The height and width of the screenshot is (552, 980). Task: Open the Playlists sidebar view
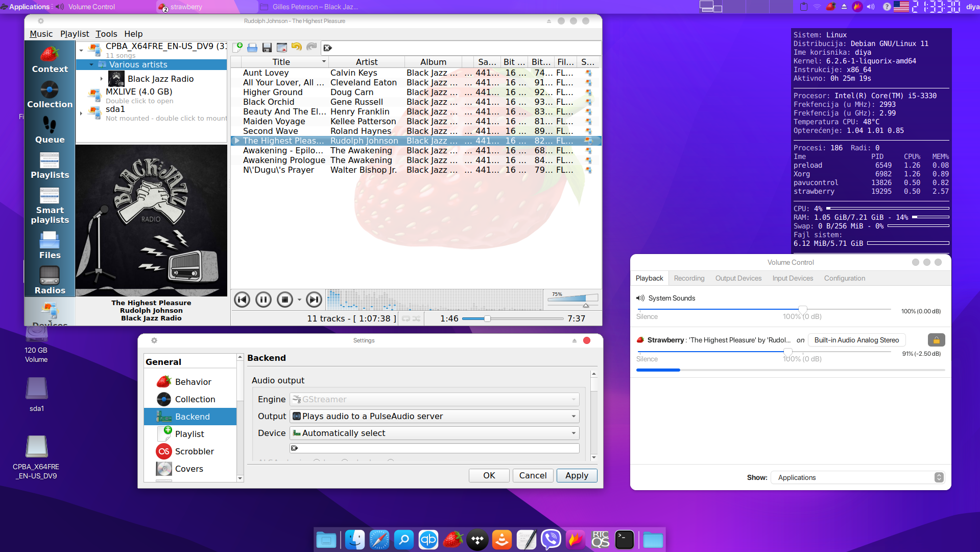(50, 166)
